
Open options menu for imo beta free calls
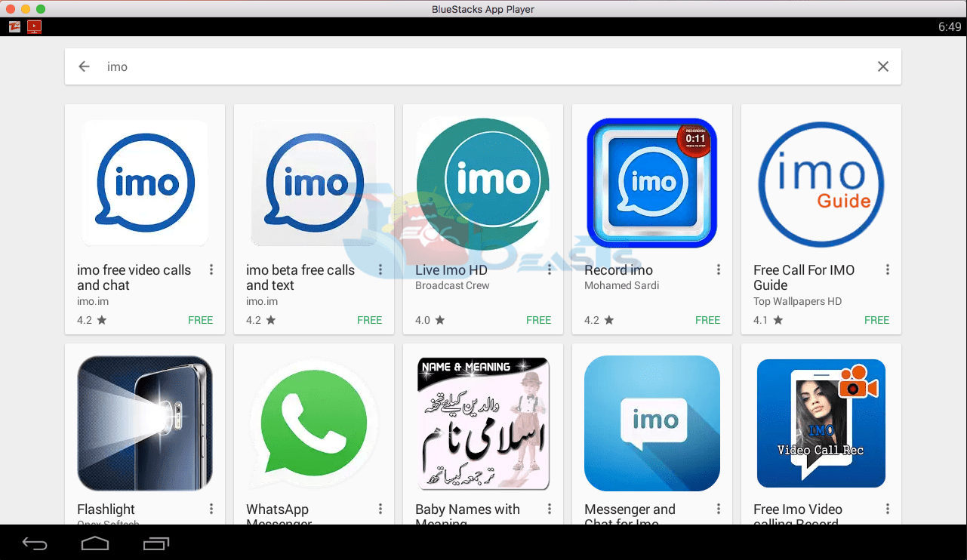[x=380, y=270]
